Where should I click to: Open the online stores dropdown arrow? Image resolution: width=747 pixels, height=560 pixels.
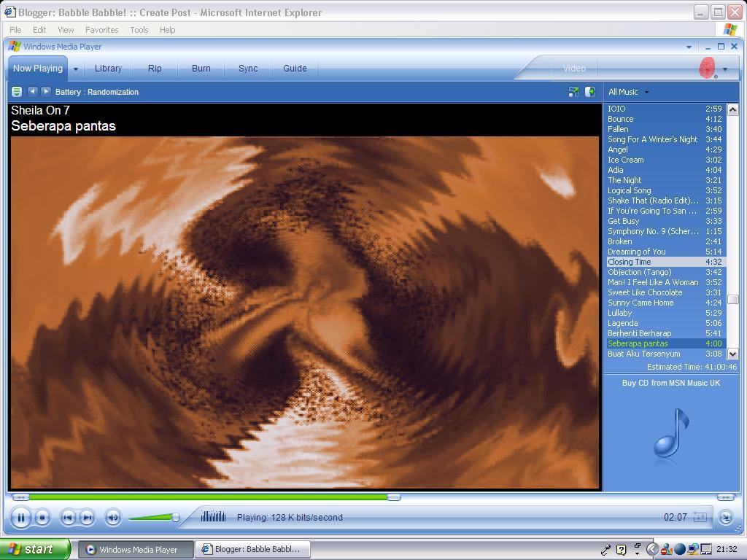pos(725,69)
